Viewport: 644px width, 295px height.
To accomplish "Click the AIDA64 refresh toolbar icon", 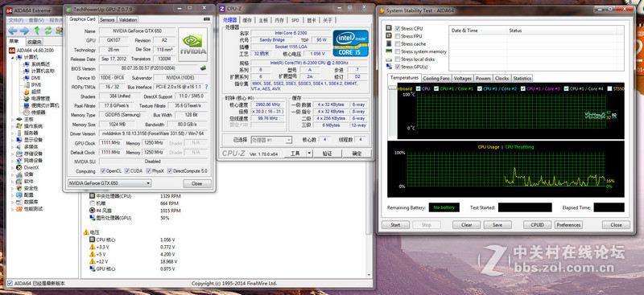I will pyautogui.click(x=48, y=31).
